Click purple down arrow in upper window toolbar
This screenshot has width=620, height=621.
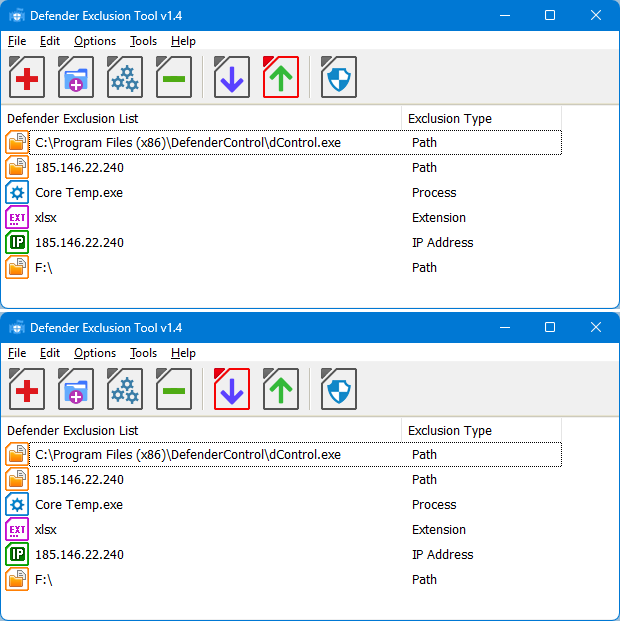pos(232,78)
